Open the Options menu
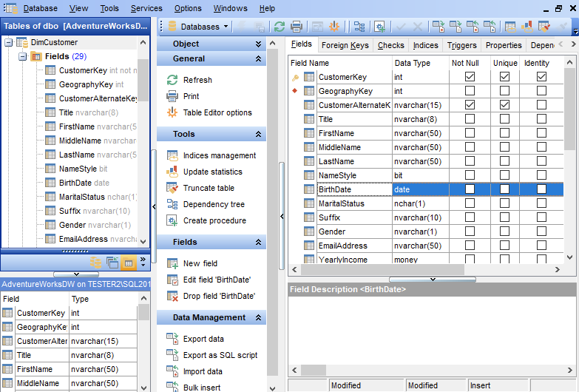 (188, 8)
